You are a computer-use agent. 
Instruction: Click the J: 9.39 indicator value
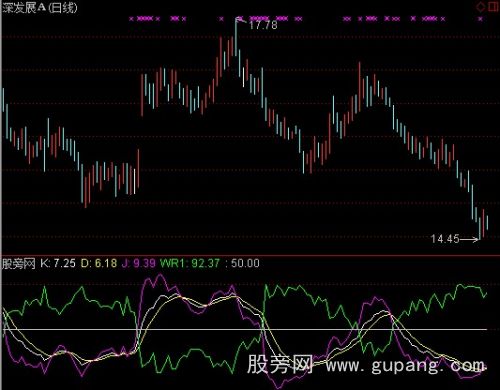pos(139,263)
